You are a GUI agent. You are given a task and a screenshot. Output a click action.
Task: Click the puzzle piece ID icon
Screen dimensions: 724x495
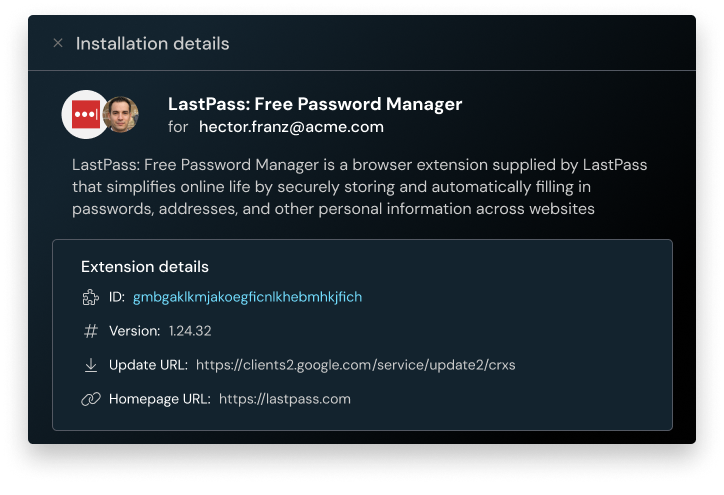90,297
